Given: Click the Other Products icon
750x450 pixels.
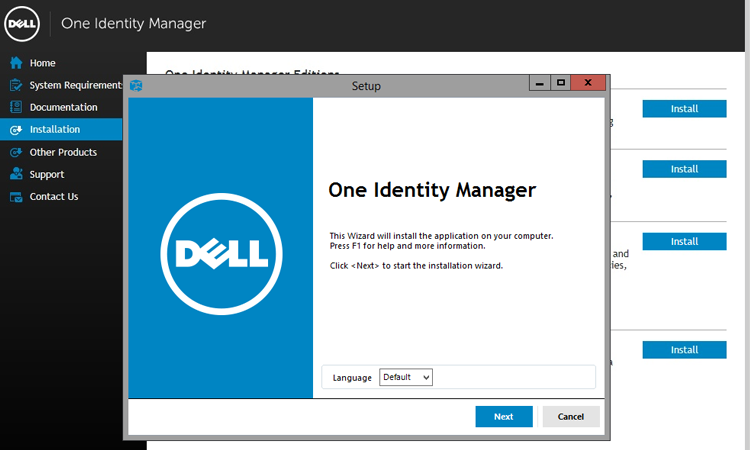Looking at the screenshot, I should click(x=16, y=152).
